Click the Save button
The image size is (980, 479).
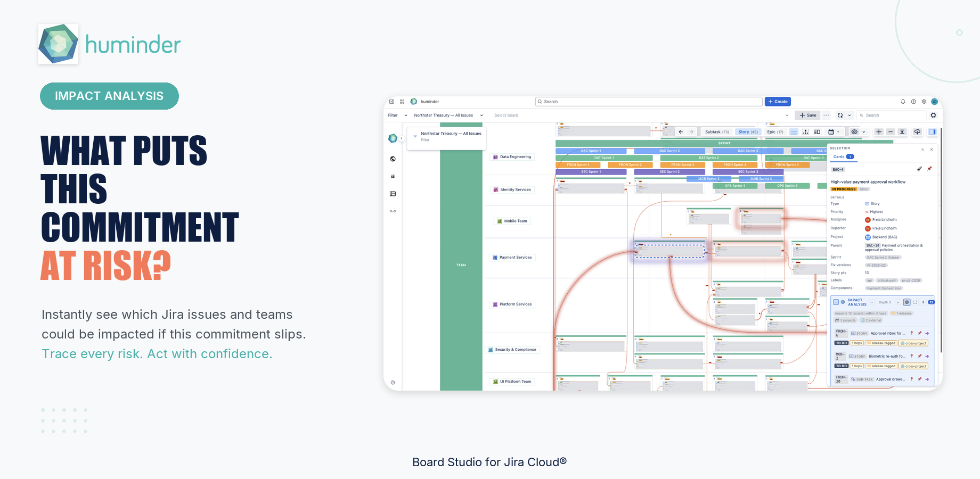coord(808,115)
